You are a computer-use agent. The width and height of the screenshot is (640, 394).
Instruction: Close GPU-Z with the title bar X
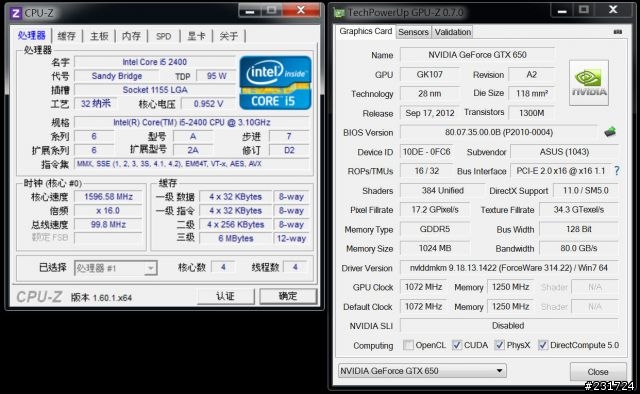(x=613, y=10)
